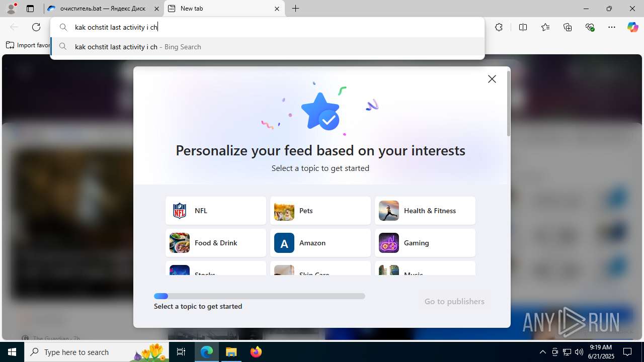Select the Pets topic
Screen dimensions: 644x362
click(320, 211)
